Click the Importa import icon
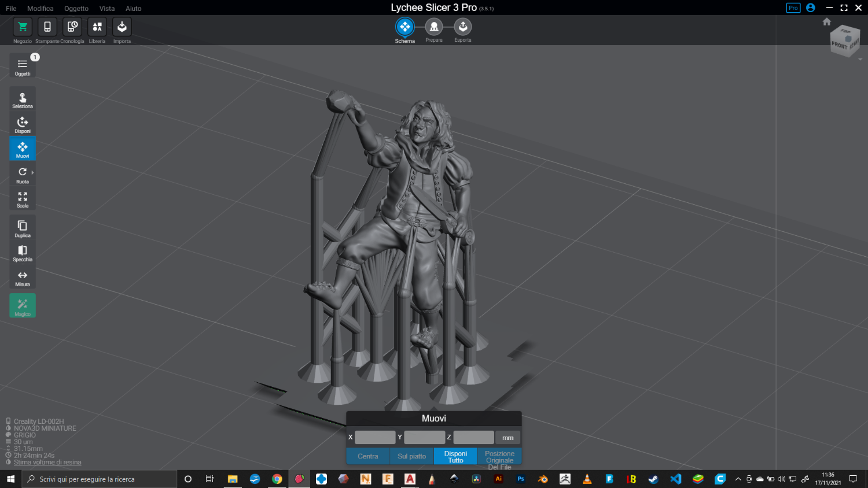This screenshot has height=488, width=868. coord(122,27)
